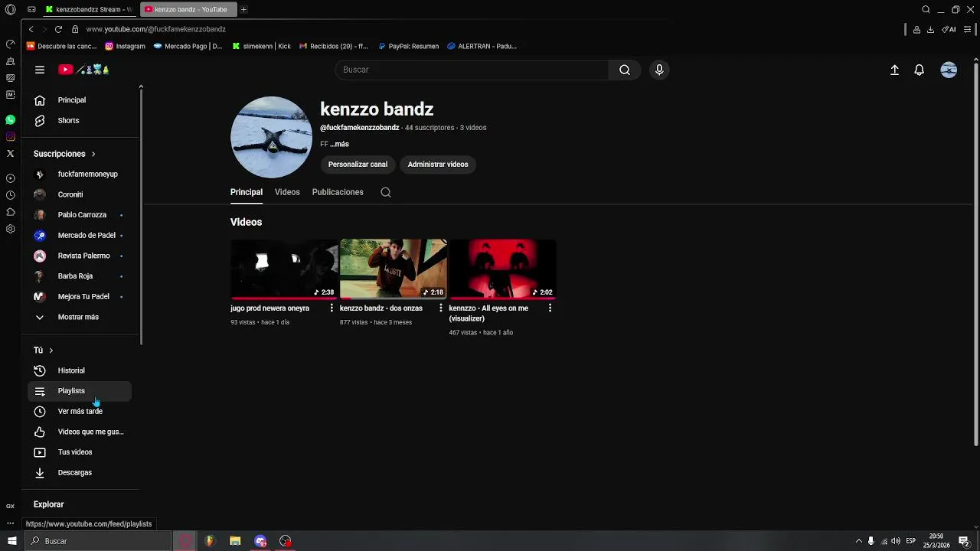The width and height of the screenshot is (980, 551).
Task: Open Descargas in sidebar
Action: click(x=81, y=473)
